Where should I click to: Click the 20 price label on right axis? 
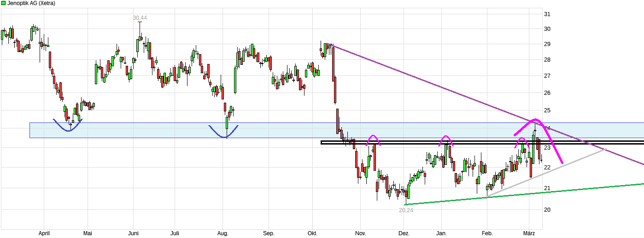548,210
